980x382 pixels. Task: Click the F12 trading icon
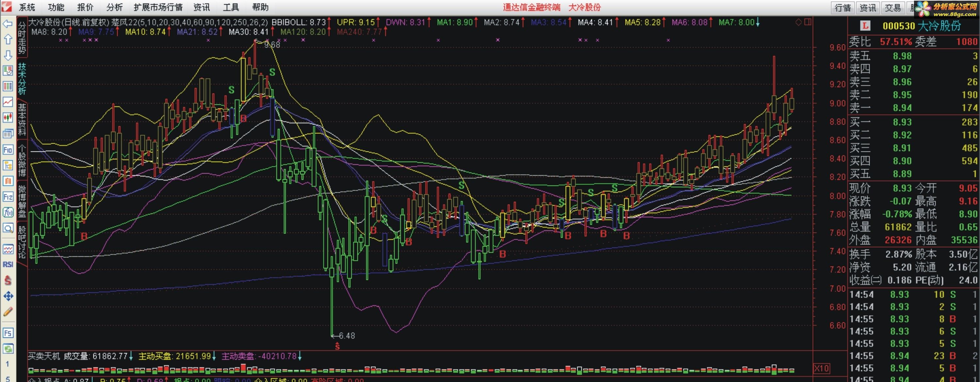(8, 197)
